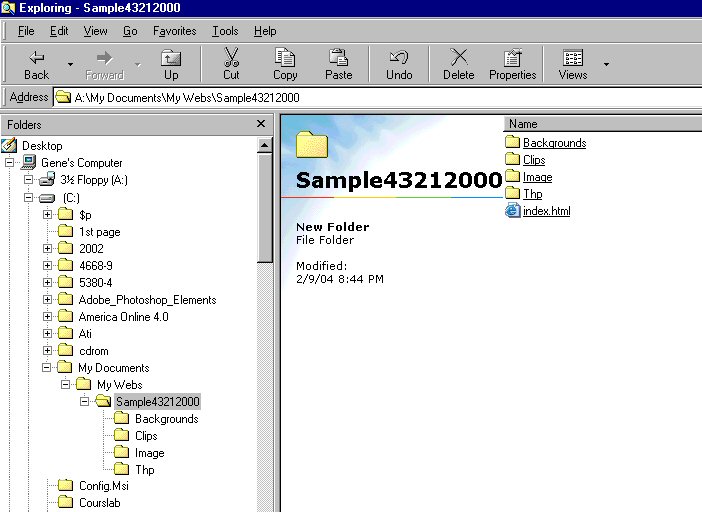Click the Paste clipboard icon
This screenshot has width=702, height=512.
click(x=338, y=57)
